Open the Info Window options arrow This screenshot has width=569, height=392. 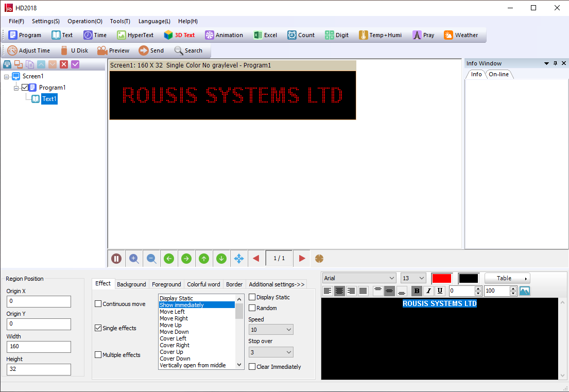tap(546, 63)
